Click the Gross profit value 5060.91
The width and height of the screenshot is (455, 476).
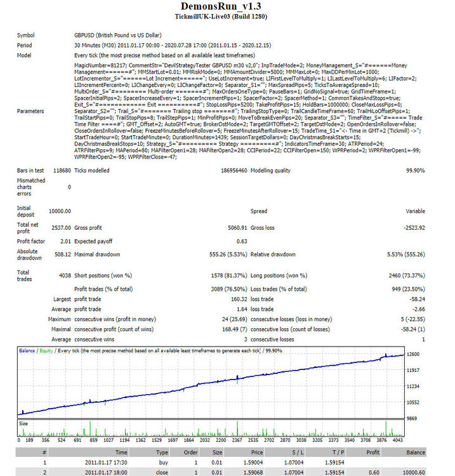tap(237, 228)
